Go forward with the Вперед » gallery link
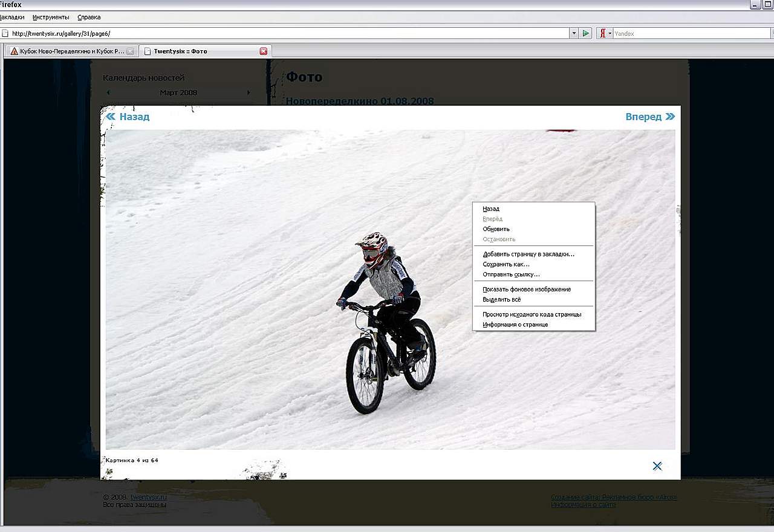The image size is (774, 532). [x=650, y=117]
